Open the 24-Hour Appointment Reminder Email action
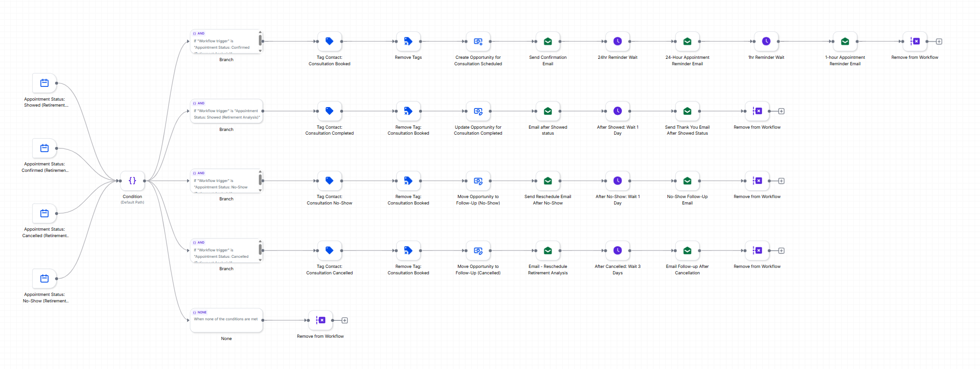Screen dimensions: 980x369 [x=687, y=41]
